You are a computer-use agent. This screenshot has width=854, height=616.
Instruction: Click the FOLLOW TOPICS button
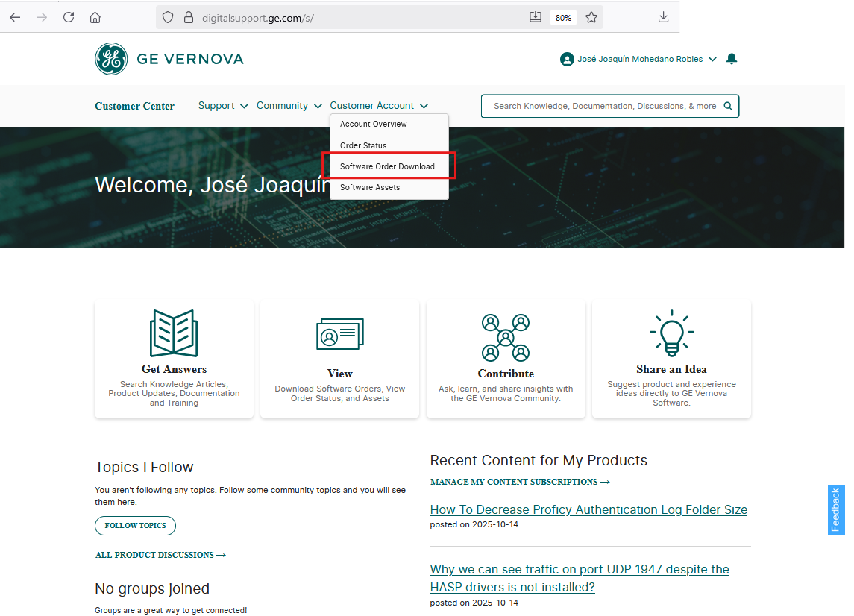click(135, 526)
